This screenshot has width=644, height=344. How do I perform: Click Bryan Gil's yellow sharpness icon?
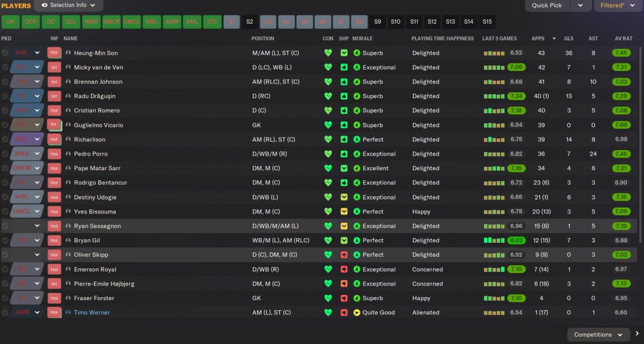click(344, 240)
